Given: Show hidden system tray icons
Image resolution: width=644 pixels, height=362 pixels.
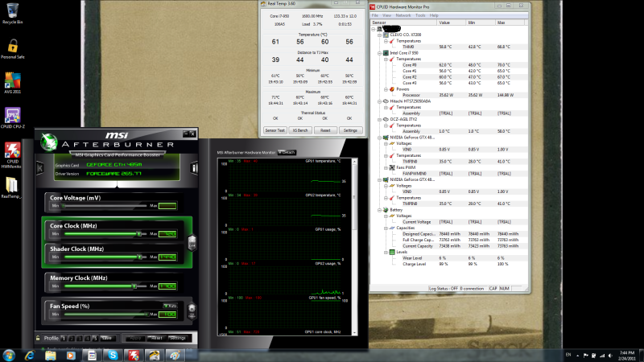Looking at the screenshot, I should [x=577, y=356].
